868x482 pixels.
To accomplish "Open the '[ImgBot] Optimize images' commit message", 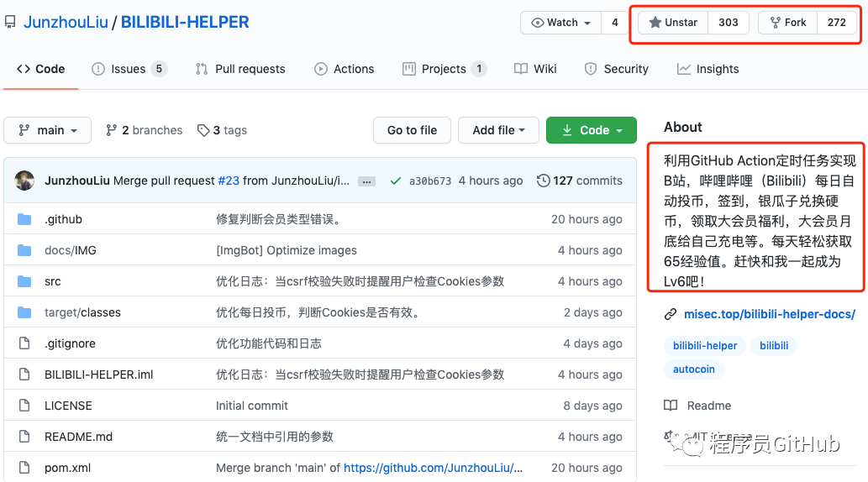I will [287, 251].
